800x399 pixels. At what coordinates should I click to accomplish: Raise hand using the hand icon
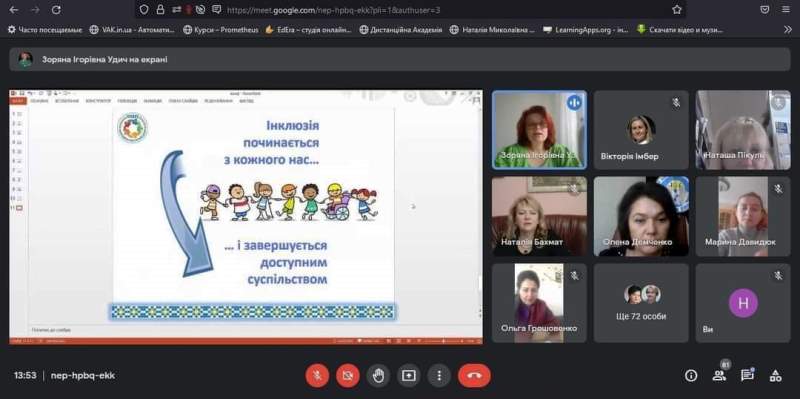pos(378,376)
